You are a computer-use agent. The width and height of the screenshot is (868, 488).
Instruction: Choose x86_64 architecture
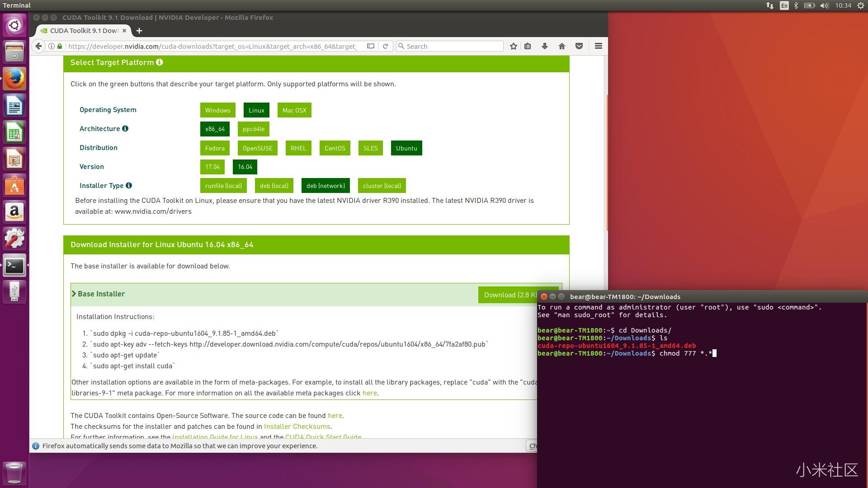(215, 129)
